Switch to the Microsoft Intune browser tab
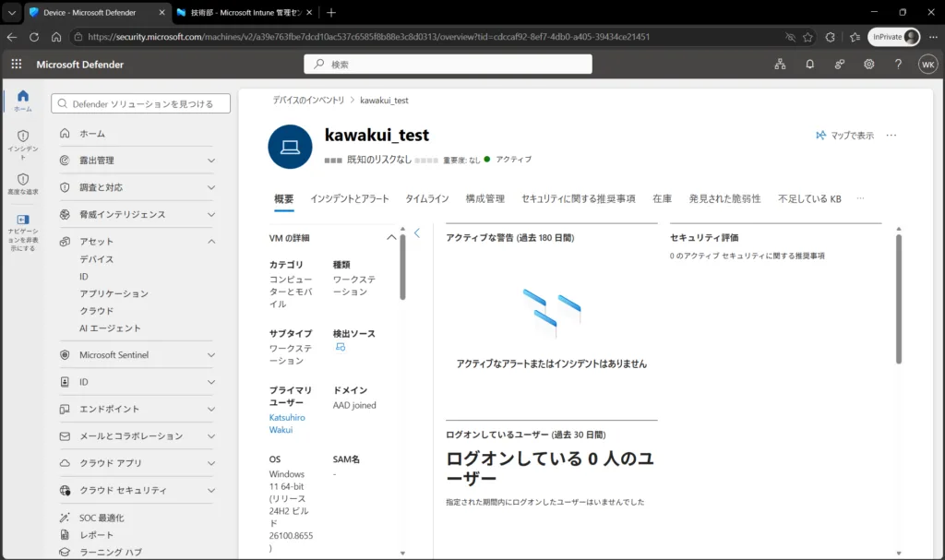This screenshot has height=560, width=945. pyautogui.click(x=245, y=12)
